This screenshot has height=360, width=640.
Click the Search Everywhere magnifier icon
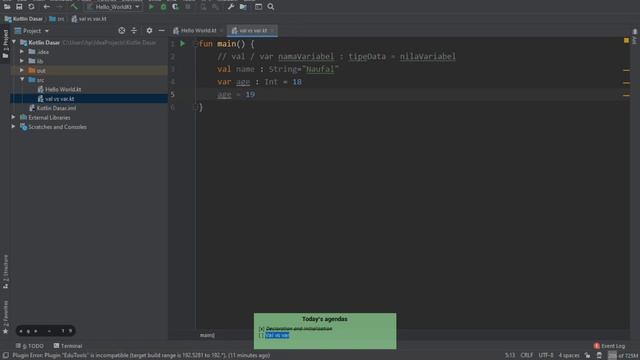click(x=271, y=7)
